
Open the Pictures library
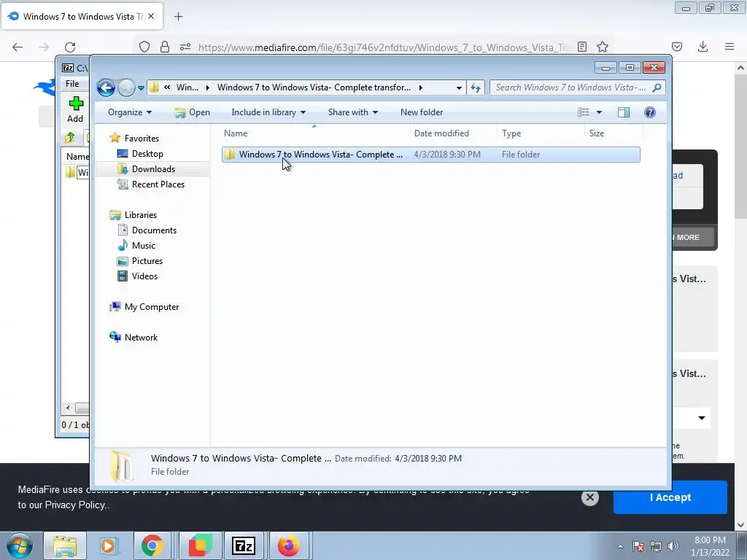click(147, 261)
